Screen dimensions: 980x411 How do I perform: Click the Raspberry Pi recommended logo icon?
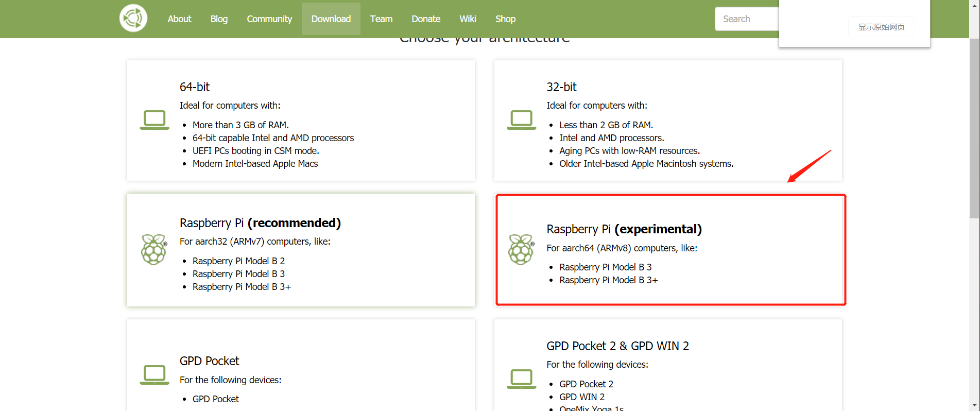(x=154, y=250)
